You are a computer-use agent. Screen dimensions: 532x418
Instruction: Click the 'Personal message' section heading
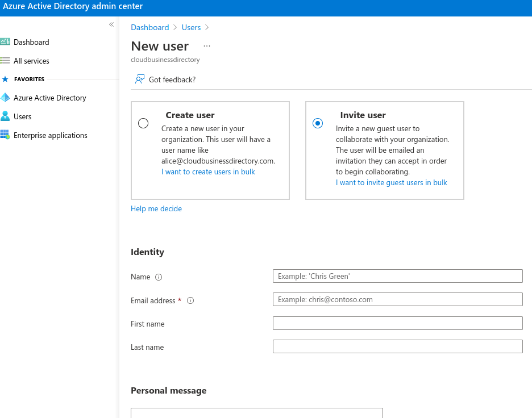[x=169, y=391]
